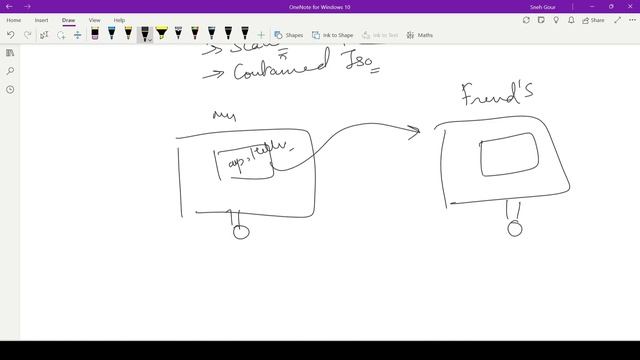
Task: Select the yellow highlighter
Action: [x=162, y=33]
